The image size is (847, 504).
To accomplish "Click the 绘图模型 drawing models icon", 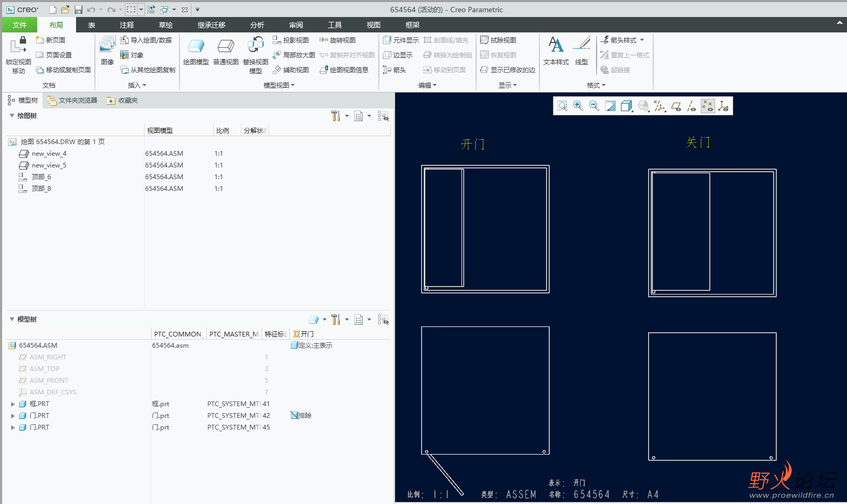I will (196, 52).
